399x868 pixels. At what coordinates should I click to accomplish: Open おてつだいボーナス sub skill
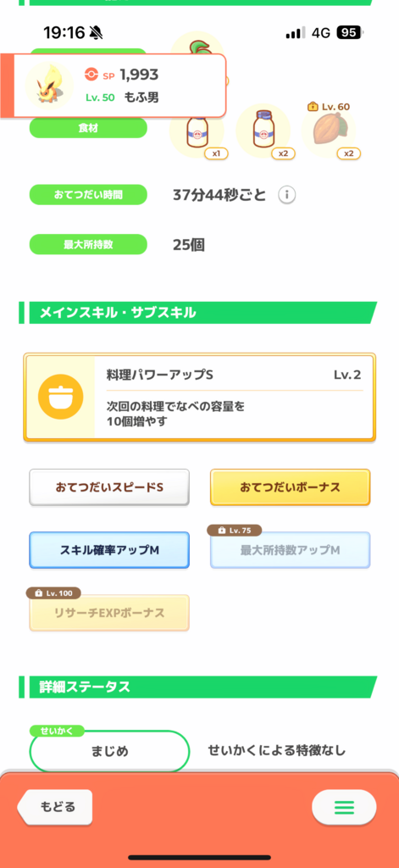[x=290, y=487]
